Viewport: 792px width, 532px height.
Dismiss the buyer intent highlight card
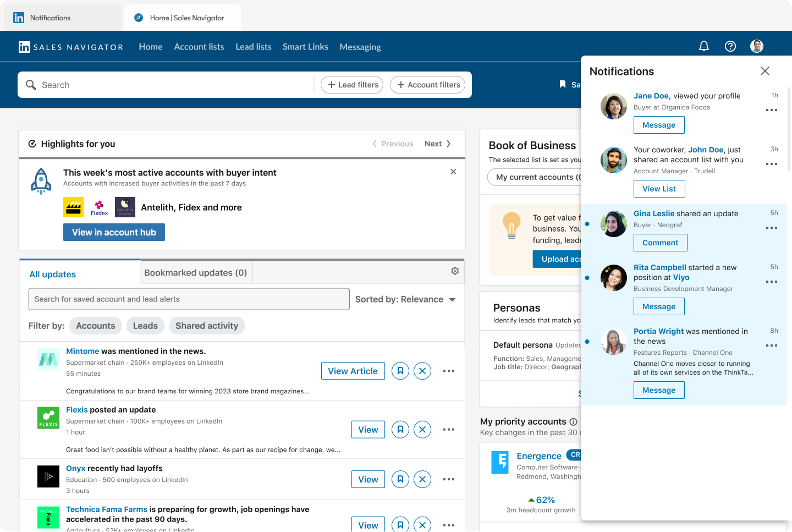(x=453, y=172)
